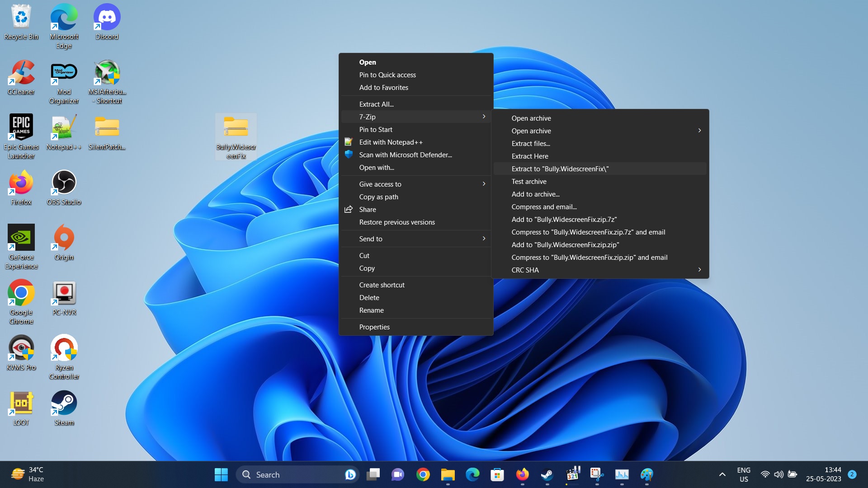Select the OBS Studio desktop icon
The height and width of the screenshot is (488, 868).
64,183
